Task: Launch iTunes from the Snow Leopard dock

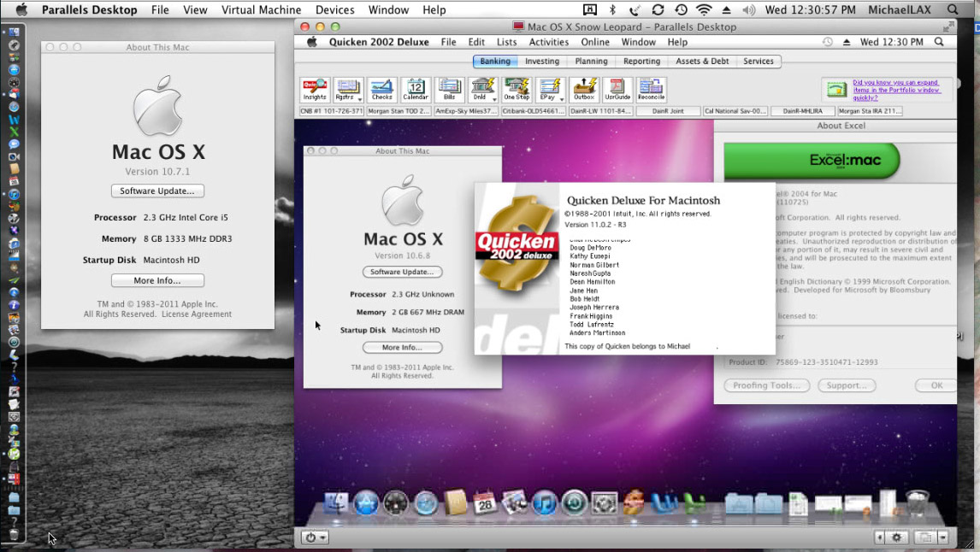Action: pos(544,502)
